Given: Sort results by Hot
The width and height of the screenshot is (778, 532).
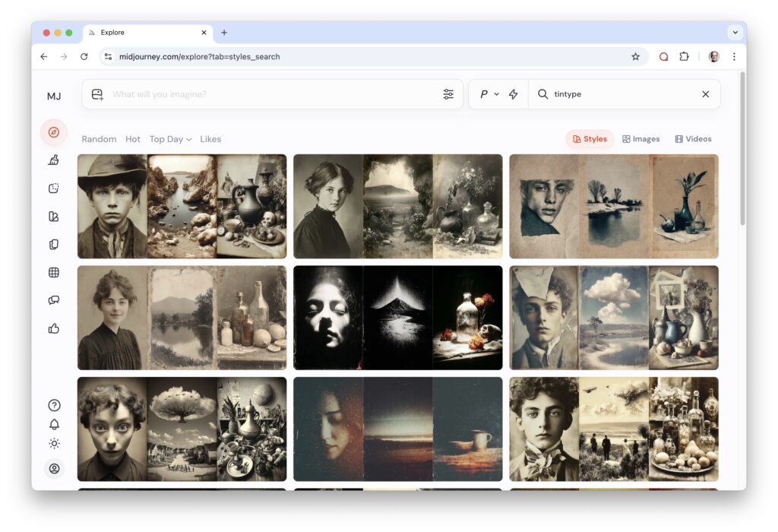Looking at the screenshot, I should click(133, 139).
